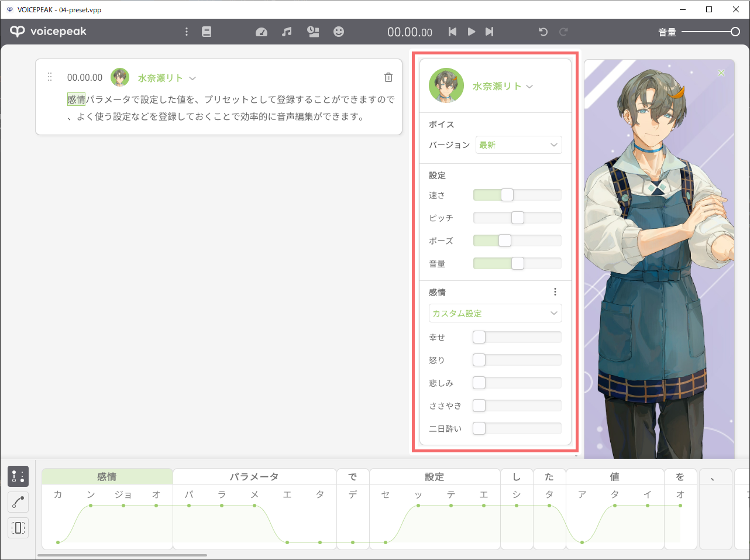The height and width of the screenshot is (560, 750).
Task: Adjust the ピッチ pitch slider
Action: (517, 218)
